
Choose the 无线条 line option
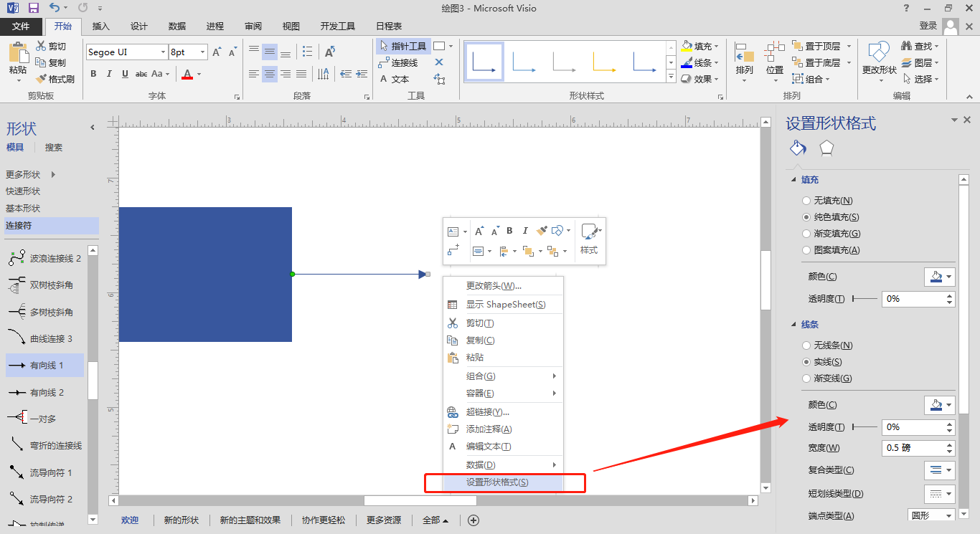click(806, 345)
